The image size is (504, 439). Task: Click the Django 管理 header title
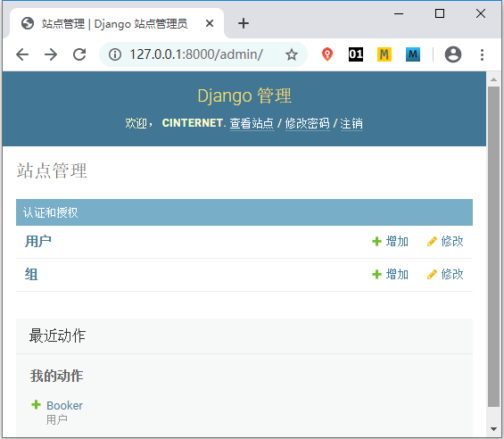click(x=244, y=95)
